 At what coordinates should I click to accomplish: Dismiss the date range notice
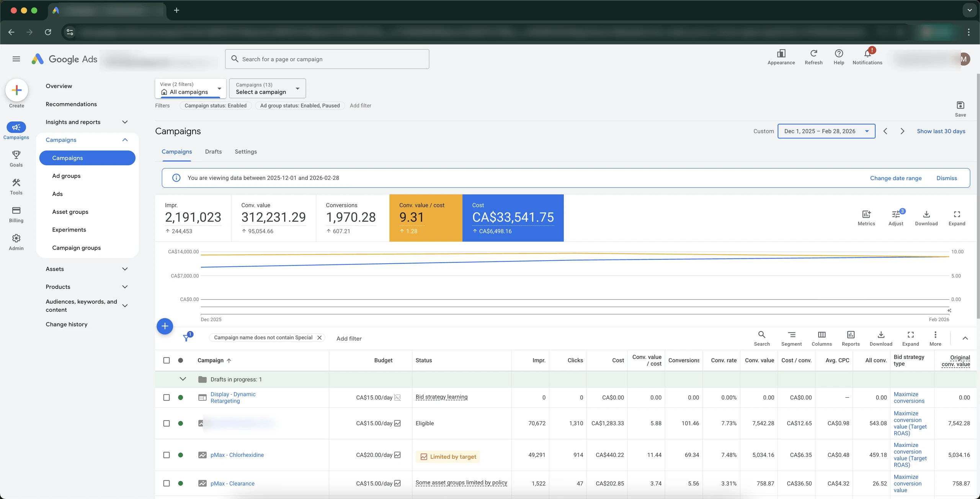tap(947, 178)
